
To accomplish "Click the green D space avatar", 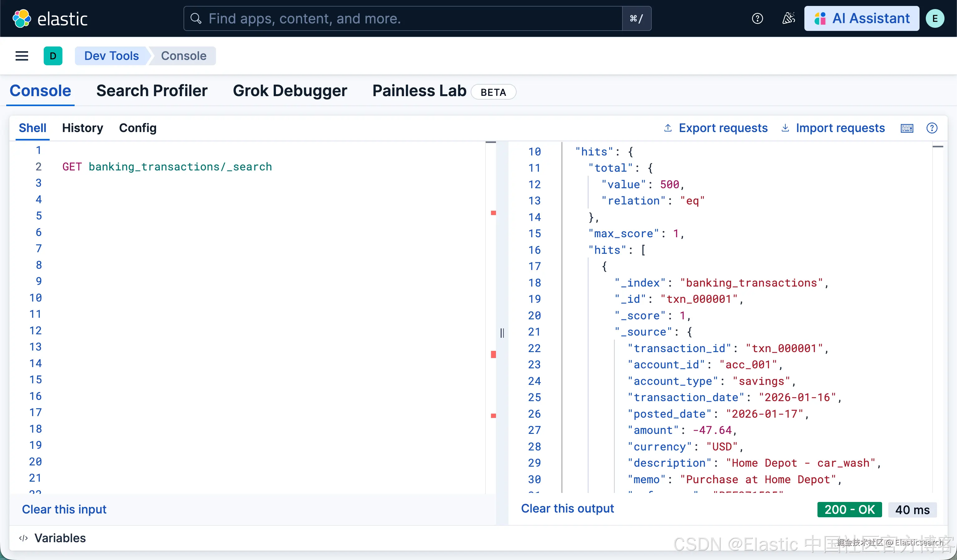I will point(53,56).
